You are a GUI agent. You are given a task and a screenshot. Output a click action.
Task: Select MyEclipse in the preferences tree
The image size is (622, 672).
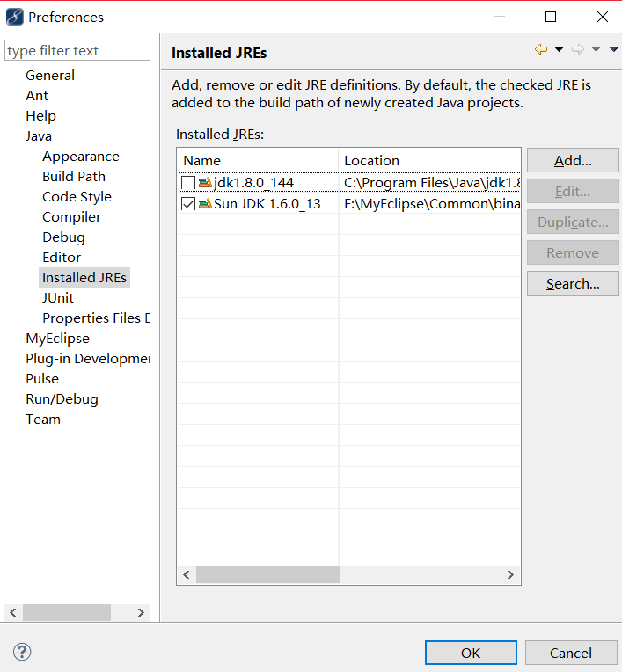coord(57,339)
